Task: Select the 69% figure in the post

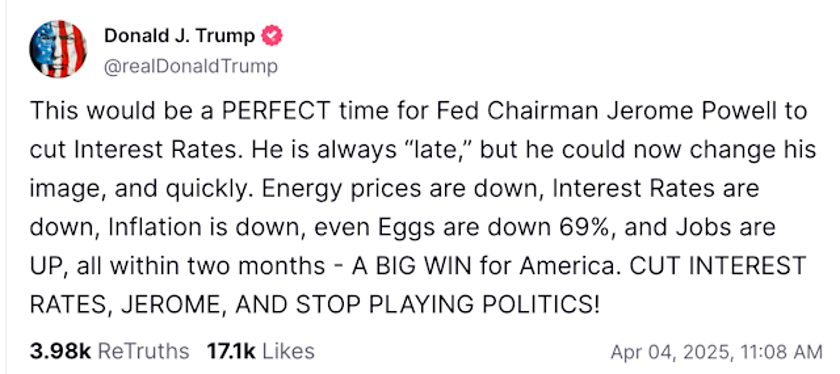Action: click(x=582, y=227)
